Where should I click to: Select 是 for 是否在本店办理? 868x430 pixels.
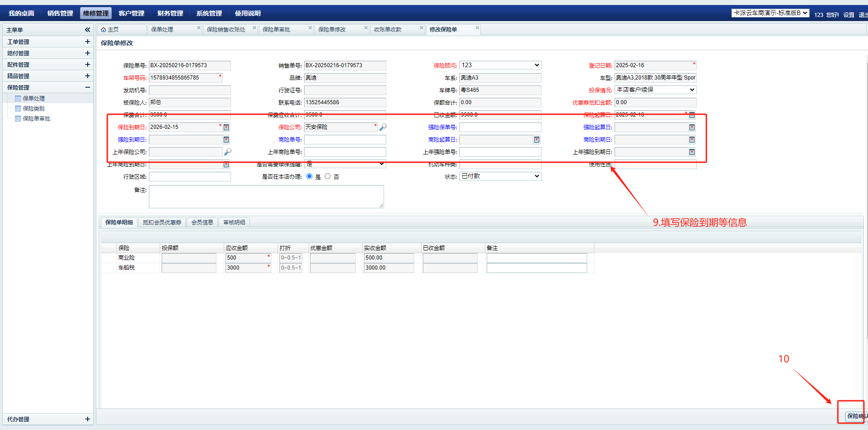pyautogui.click(x=310, y=176)
